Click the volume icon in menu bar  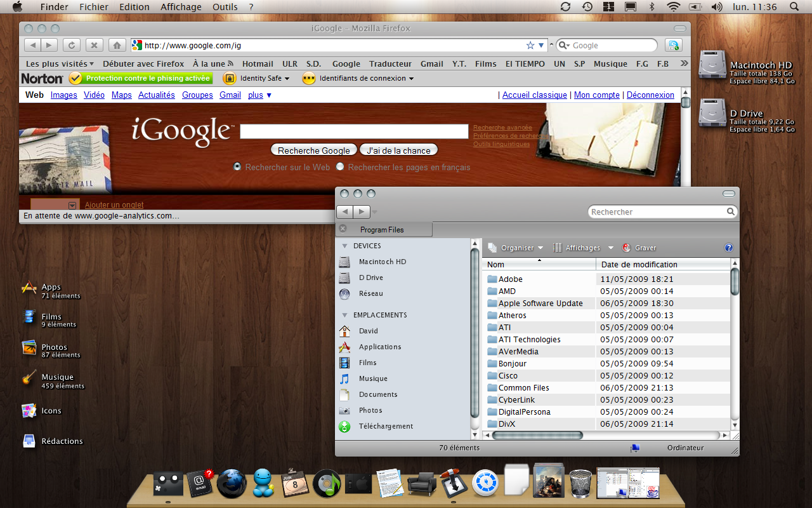[x=717, y=7]
